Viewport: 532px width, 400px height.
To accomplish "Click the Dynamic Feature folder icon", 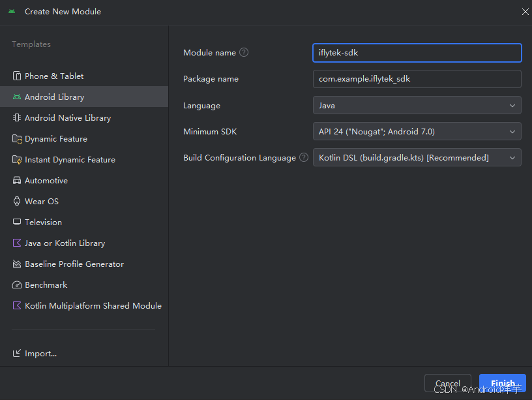I will click(x=17, y=139).
